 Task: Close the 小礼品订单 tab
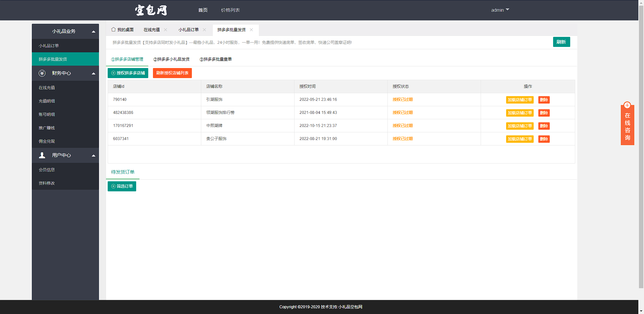pyautogui.click(x=204, y=30)
